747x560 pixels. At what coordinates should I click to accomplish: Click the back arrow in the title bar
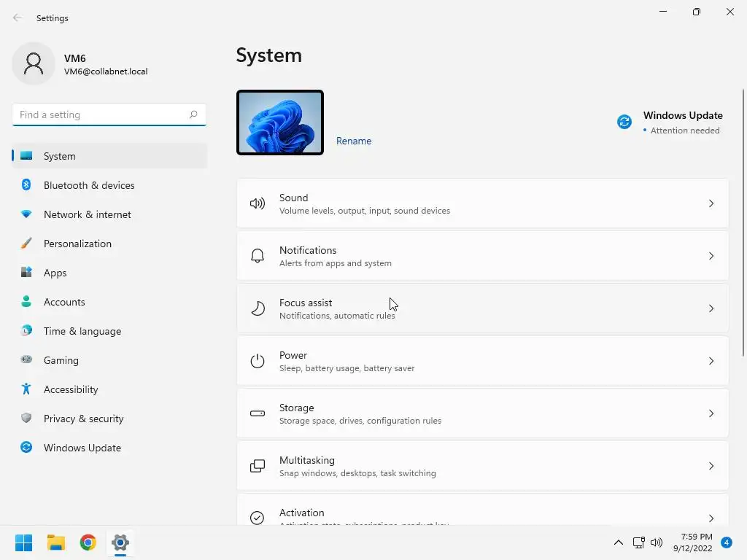tap(18, 17)
